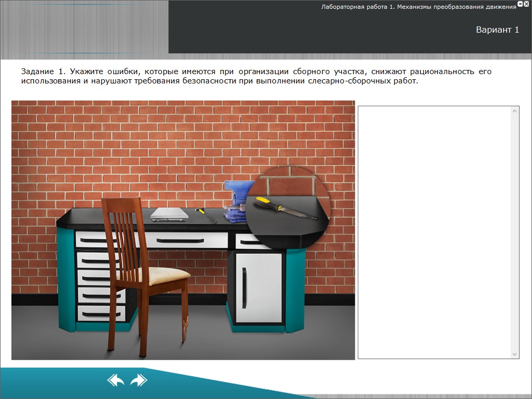Pick the hammer lying on the workbench
The image size is (532, 399).
click(206, 215)
